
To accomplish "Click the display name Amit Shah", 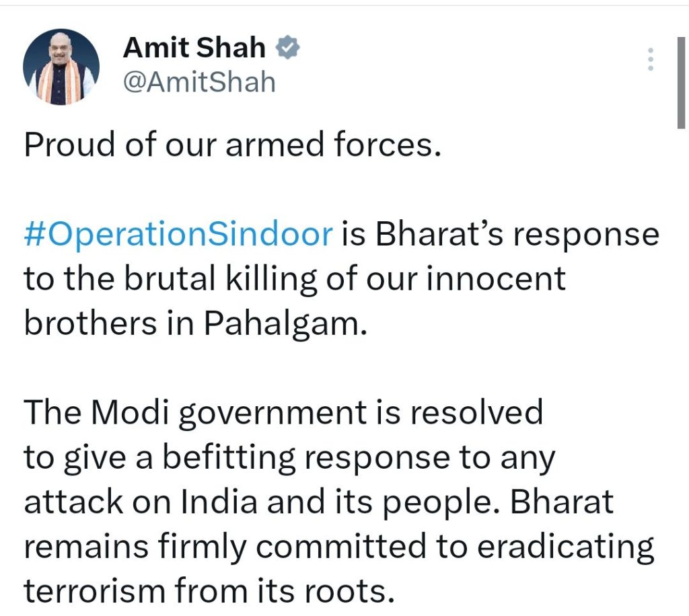I will [194, 48].
